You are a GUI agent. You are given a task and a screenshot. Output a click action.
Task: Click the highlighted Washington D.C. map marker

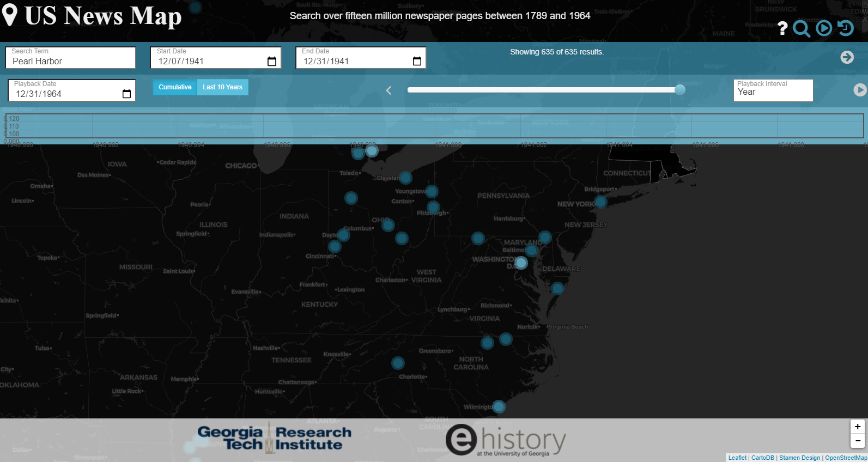[x=521, y=263]
